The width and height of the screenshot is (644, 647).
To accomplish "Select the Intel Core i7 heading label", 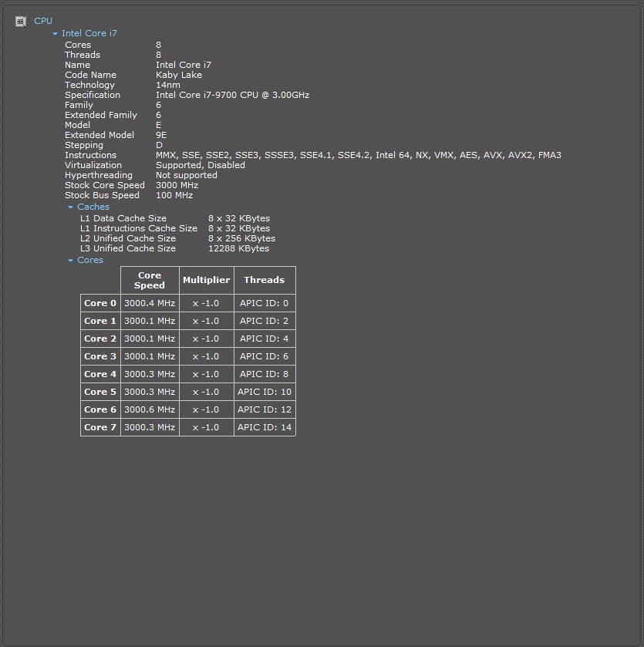I will 89,33.
